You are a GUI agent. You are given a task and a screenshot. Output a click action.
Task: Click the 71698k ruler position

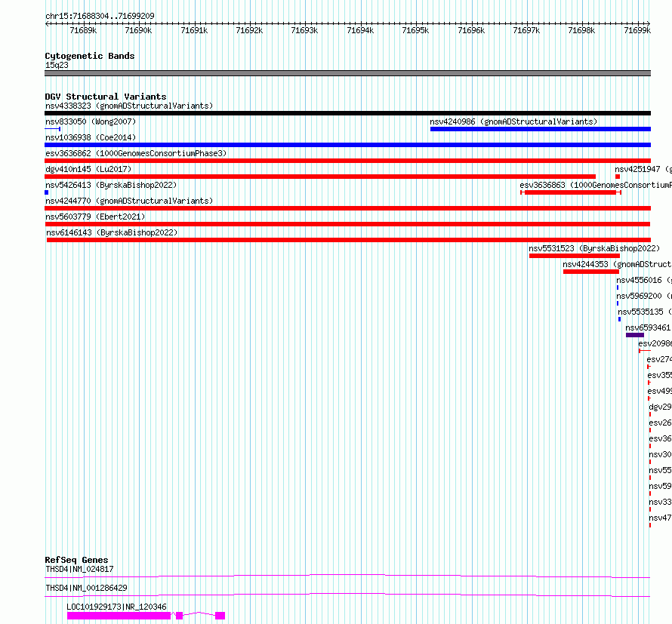[x=581, y=30]
